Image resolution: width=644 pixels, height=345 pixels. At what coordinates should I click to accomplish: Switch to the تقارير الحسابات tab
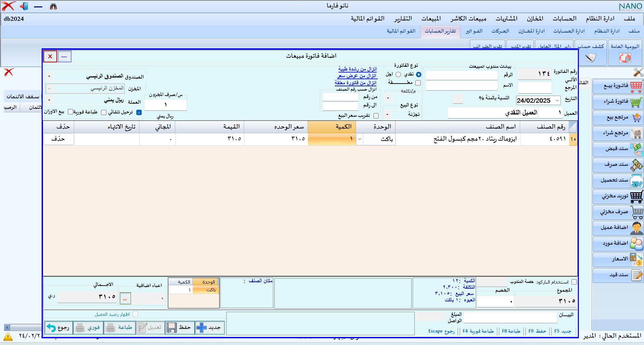[x=440, y=31]
